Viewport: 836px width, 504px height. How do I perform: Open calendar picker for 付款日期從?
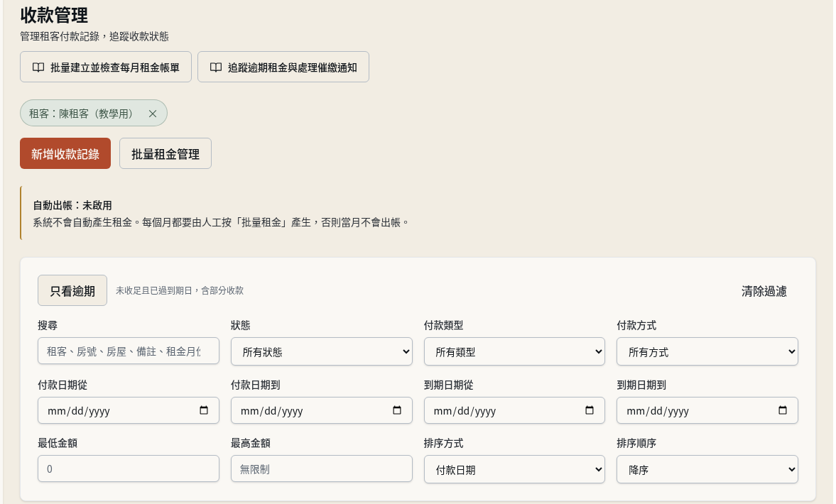point(204,410)
